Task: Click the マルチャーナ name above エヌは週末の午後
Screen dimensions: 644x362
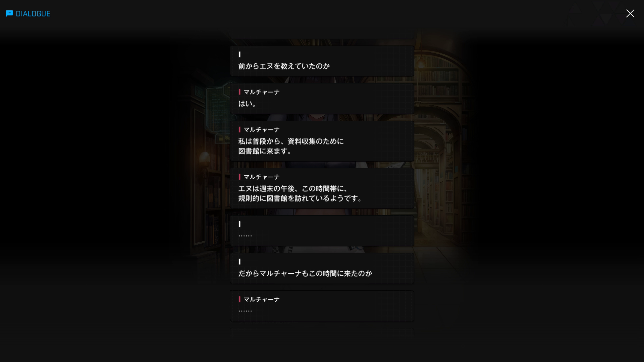Action: [261, 177]
